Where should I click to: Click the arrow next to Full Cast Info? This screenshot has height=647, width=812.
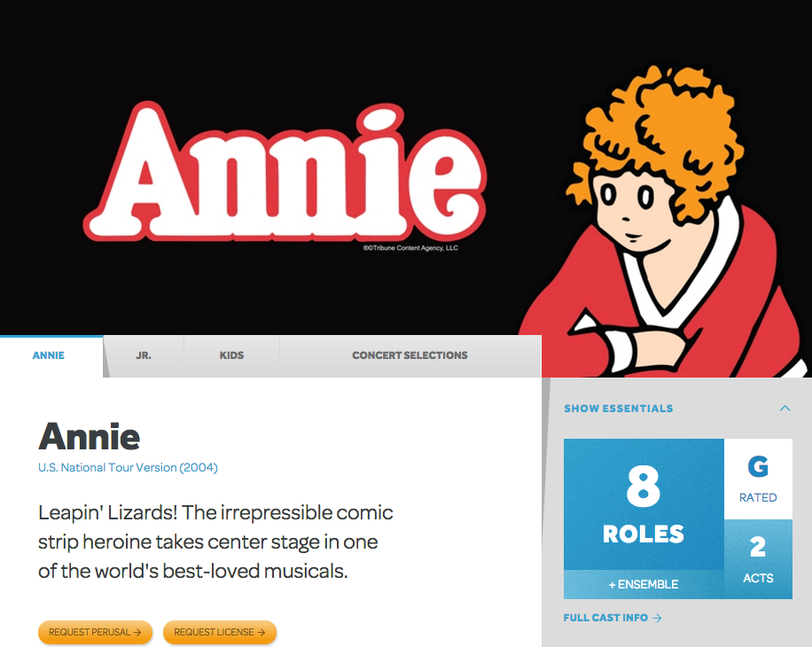click(x=657, y=618)
